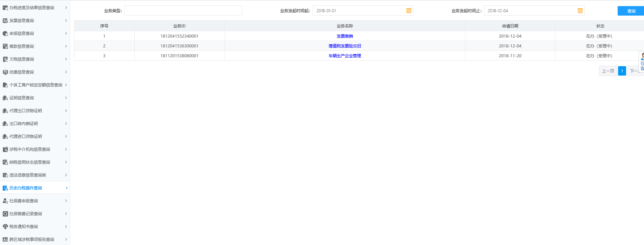Open 出口转内销证明 menu item
The height and width of the screenshot is (245, 644).
[x=24, y=124]
